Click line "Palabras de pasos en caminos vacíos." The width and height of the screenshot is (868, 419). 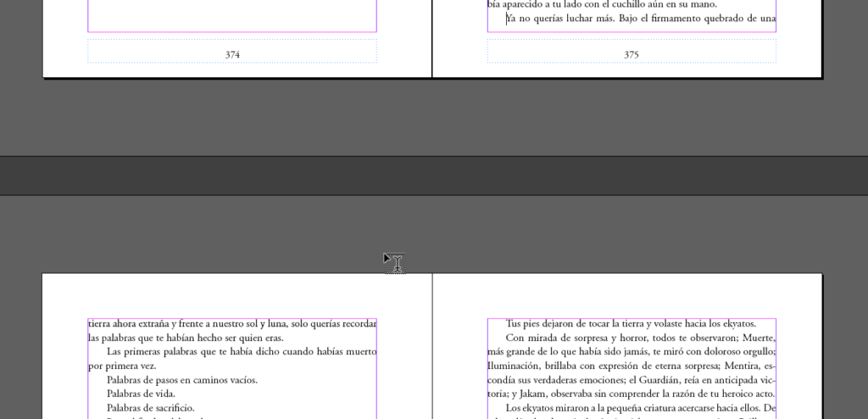[x=181, y=380]
